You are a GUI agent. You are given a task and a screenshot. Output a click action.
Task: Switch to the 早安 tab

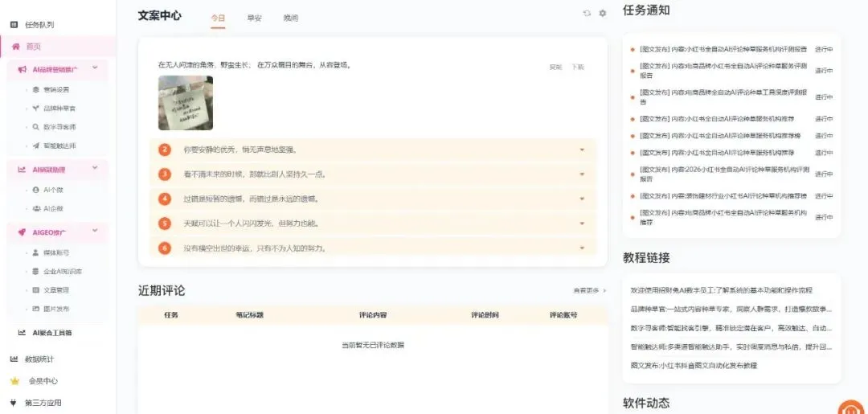255,18
